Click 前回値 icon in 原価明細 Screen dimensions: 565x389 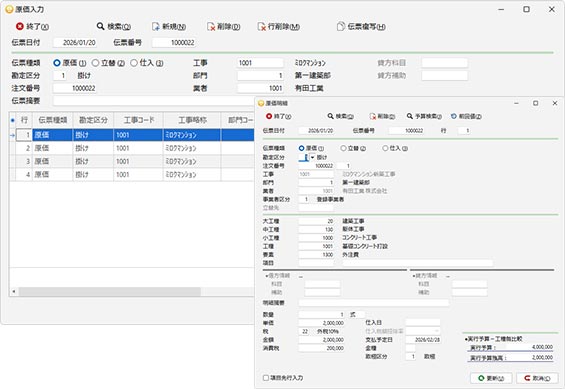tap(454, 116)
